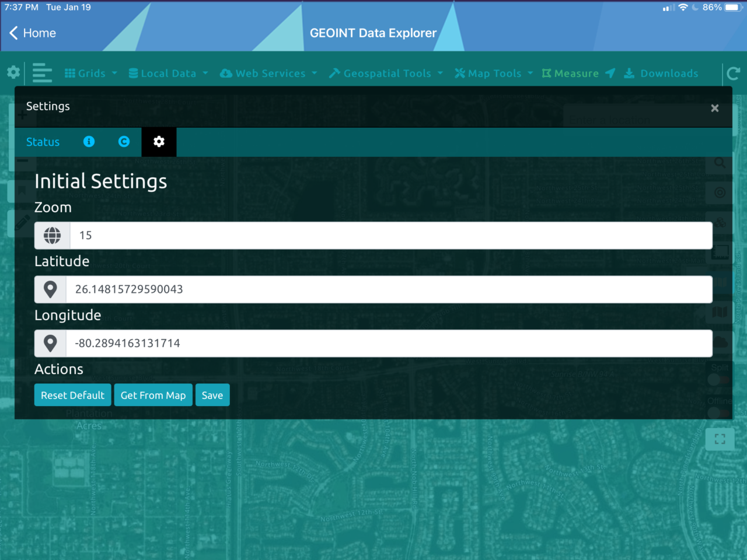Click the GEOINT Data Explorer title
The image size is (747, 560).
point(373,33)
